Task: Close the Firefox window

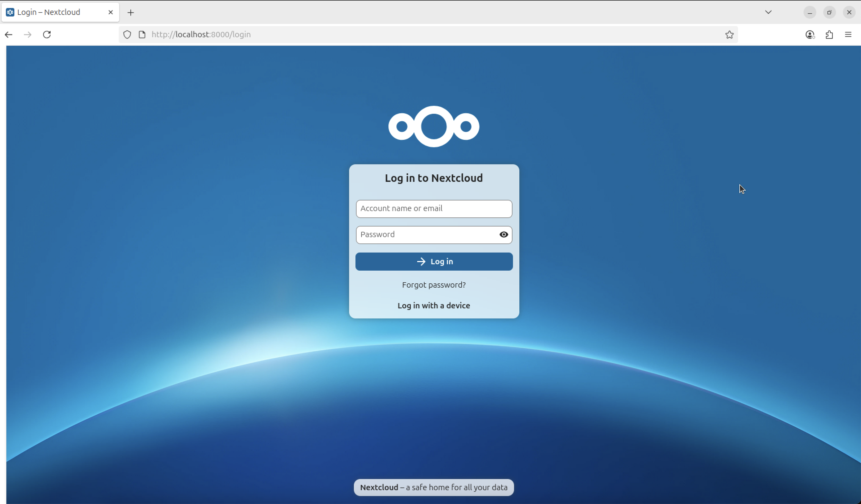Action: click(849, 12)
